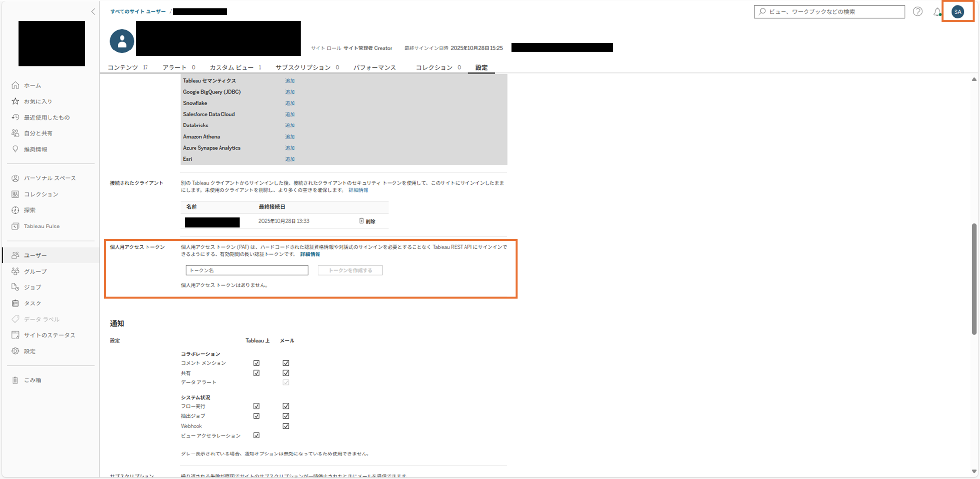Viewport: 980px width, 479px height.
Task: Open 詳細情報 link under 接続されたクライアント
Action: point(358,190)
